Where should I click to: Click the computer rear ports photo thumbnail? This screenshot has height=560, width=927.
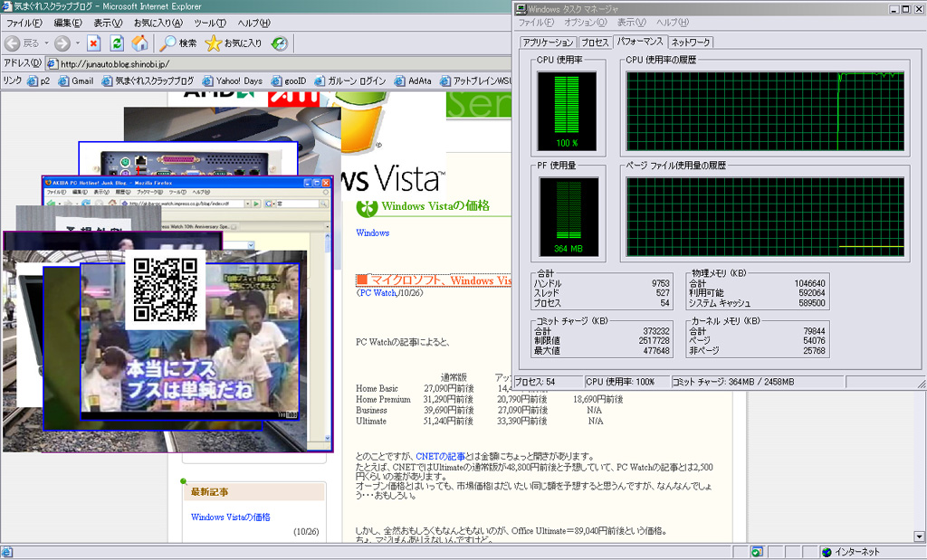pos(188,158)
